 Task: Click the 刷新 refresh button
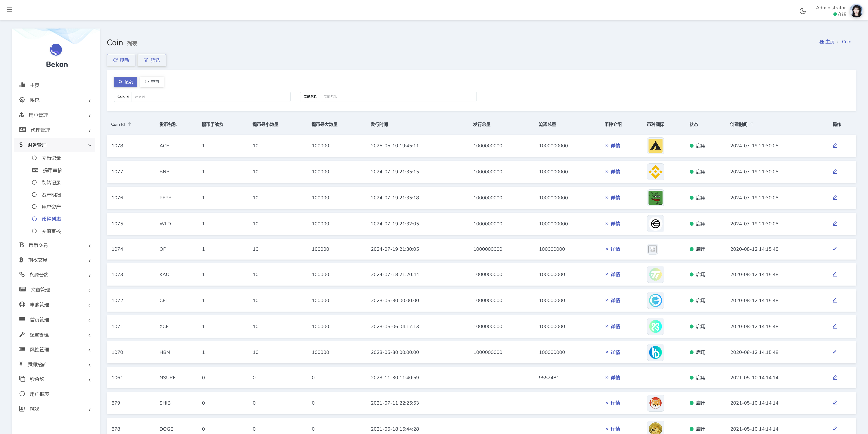(x=121, y=60)
